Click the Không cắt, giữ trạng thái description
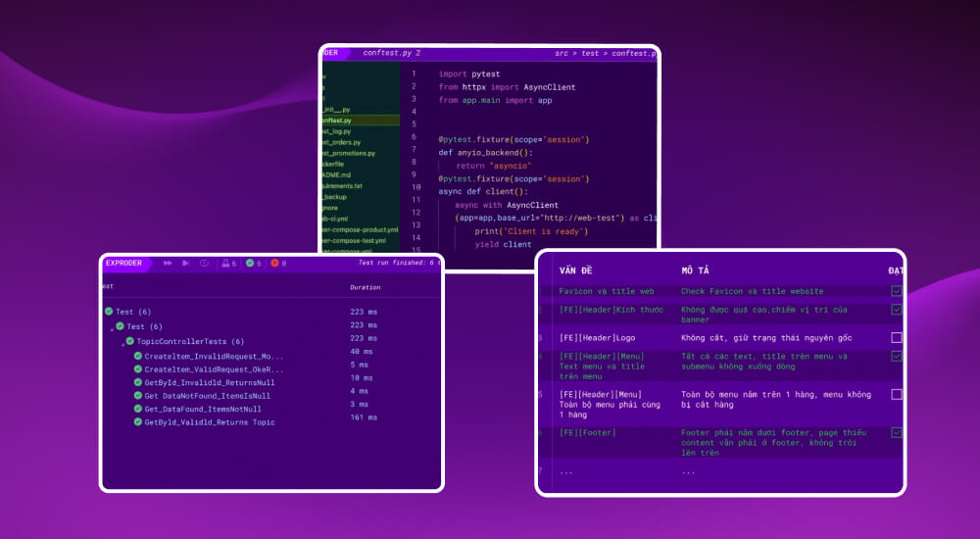The height and width of the screenshot is (539, 980). (766, 338)
